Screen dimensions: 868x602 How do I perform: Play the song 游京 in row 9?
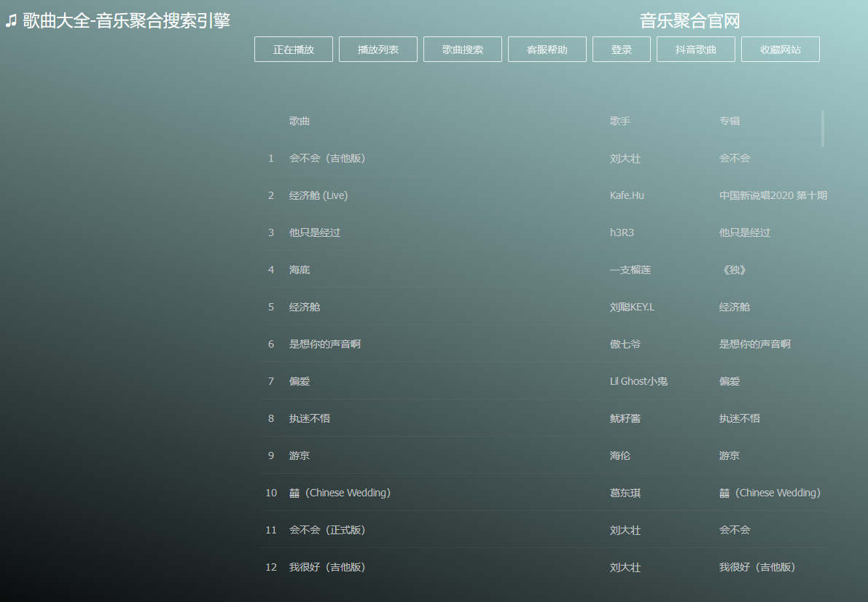(x=300, y=456)
